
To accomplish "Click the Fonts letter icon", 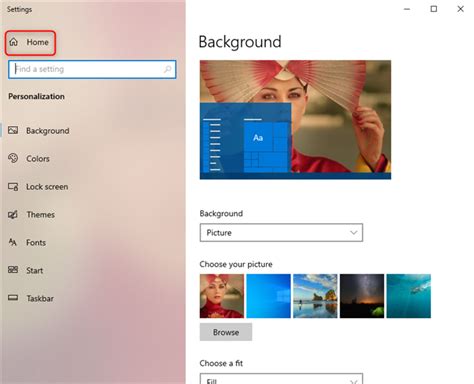I will pos(13,242).
